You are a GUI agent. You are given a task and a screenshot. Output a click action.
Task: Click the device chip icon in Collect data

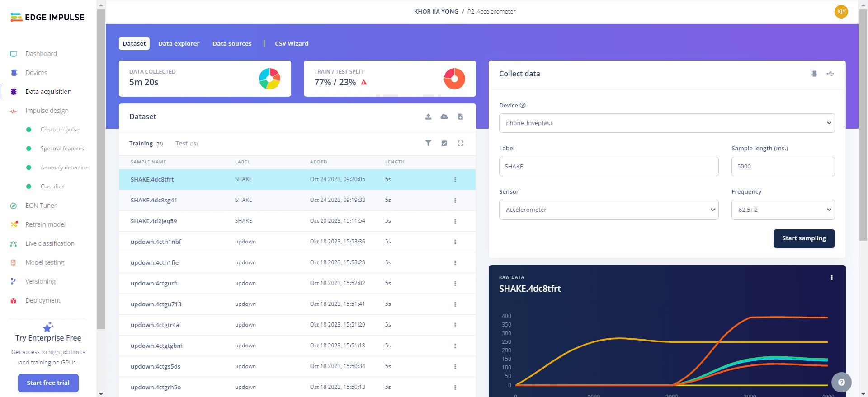[x=814, y=74]
